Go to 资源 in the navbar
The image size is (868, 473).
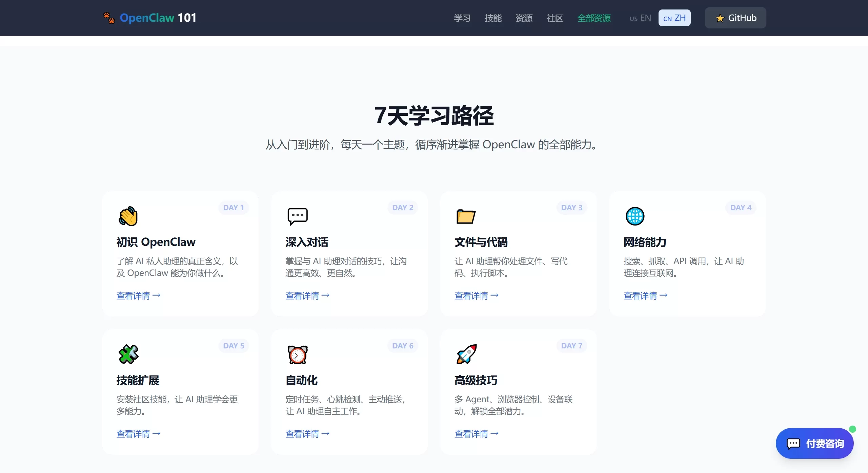[x=524, y=18]
